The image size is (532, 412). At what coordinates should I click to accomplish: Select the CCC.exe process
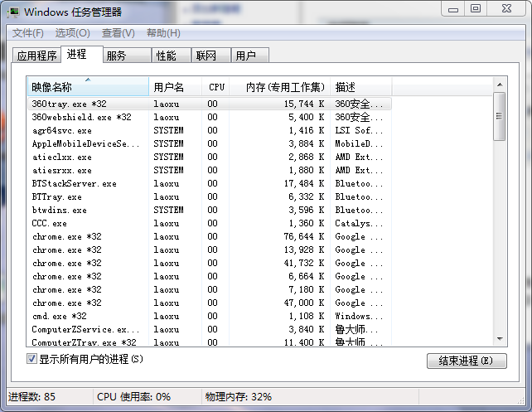click(210, 223)
